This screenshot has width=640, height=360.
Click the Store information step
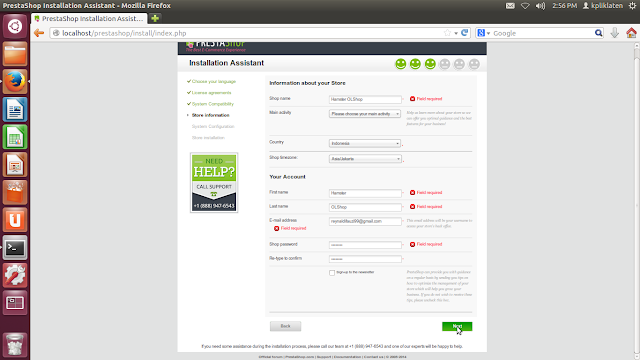(x=211, y=115)
